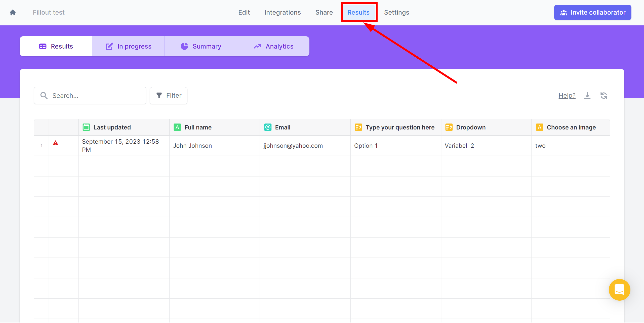Open the Settings tab
The image size is (644, 323).
coord(396,12)
